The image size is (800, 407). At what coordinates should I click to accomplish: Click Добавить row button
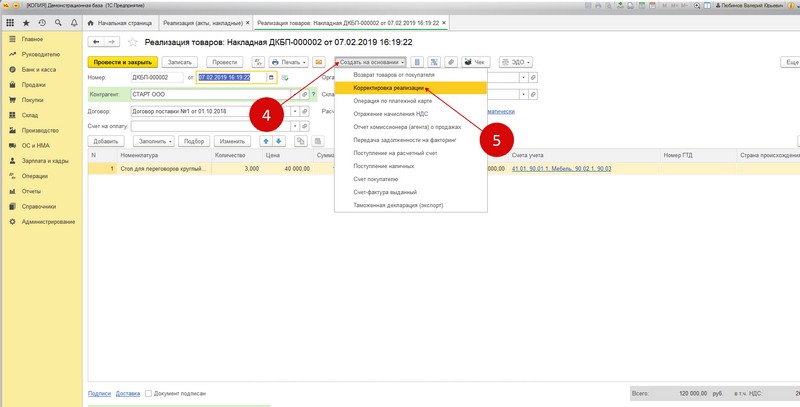click(x=106, y=141)
